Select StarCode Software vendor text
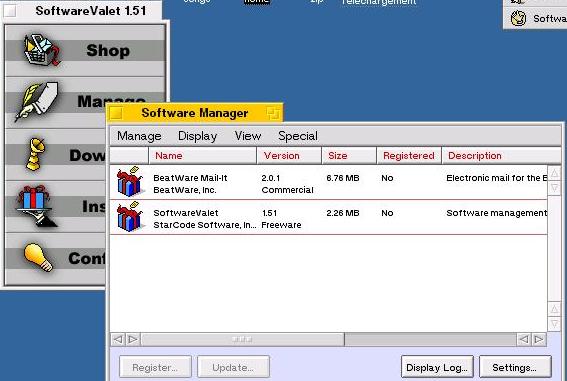567x381 pixels. (205, 225)
